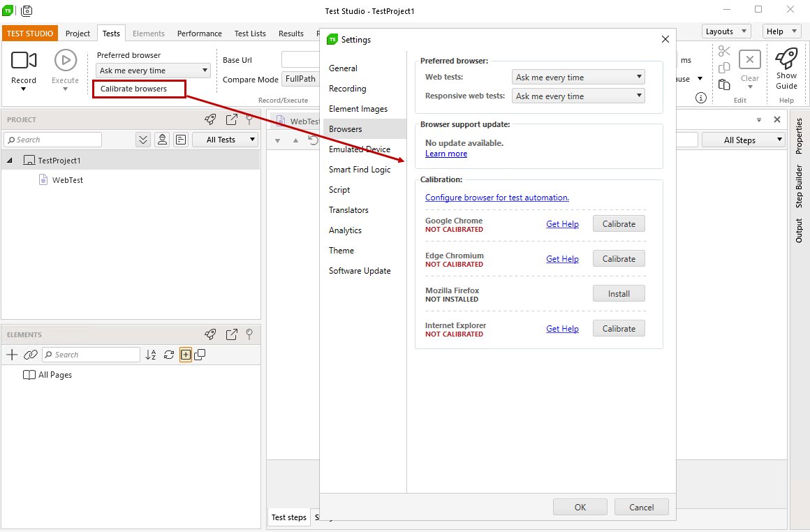Calibrate Google Chrome browser
Screen dimensions: 810x532
coord(619,223)
